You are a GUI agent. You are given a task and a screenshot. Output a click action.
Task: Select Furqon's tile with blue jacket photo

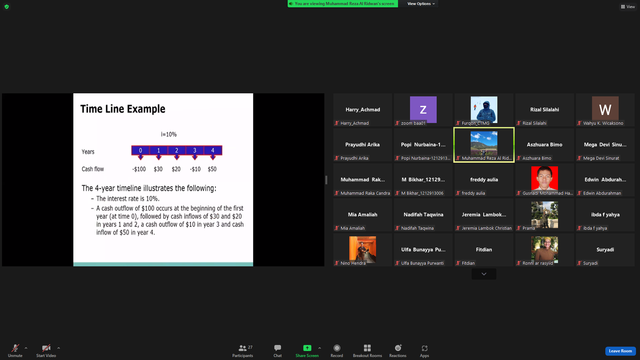(484, 110)
